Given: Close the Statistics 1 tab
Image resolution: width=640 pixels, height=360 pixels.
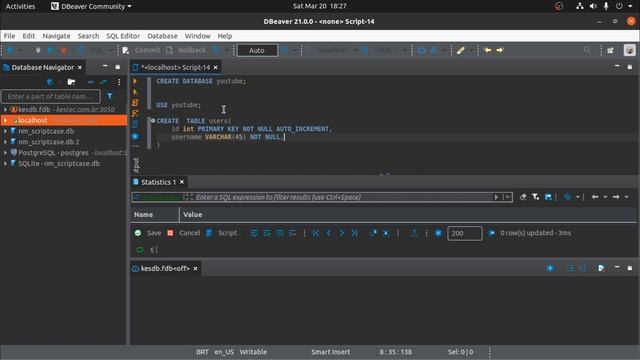Looking at the screenshot, I should pyautogui.click(x=182, y=182).
